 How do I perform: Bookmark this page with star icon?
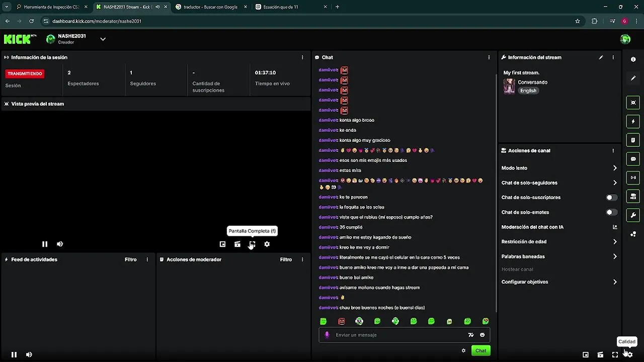[x=578, y=21]
